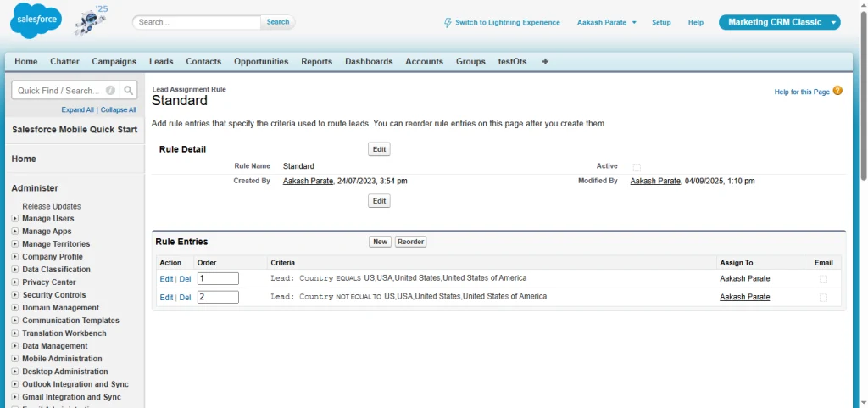Expand the Security Controls sidebar section
This screenshot has height=408, width=868.
[15, 295]
